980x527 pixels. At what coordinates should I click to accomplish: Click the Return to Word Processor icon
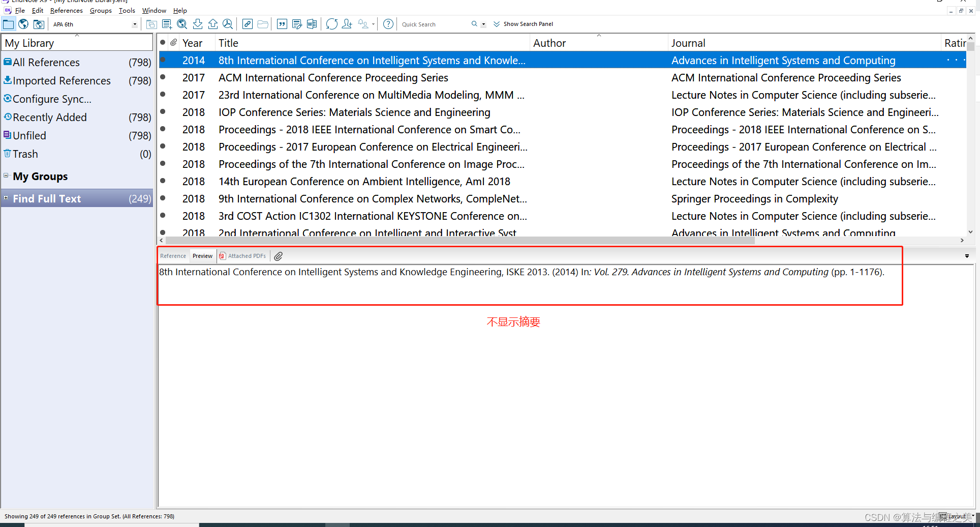[x=312, y=24]
